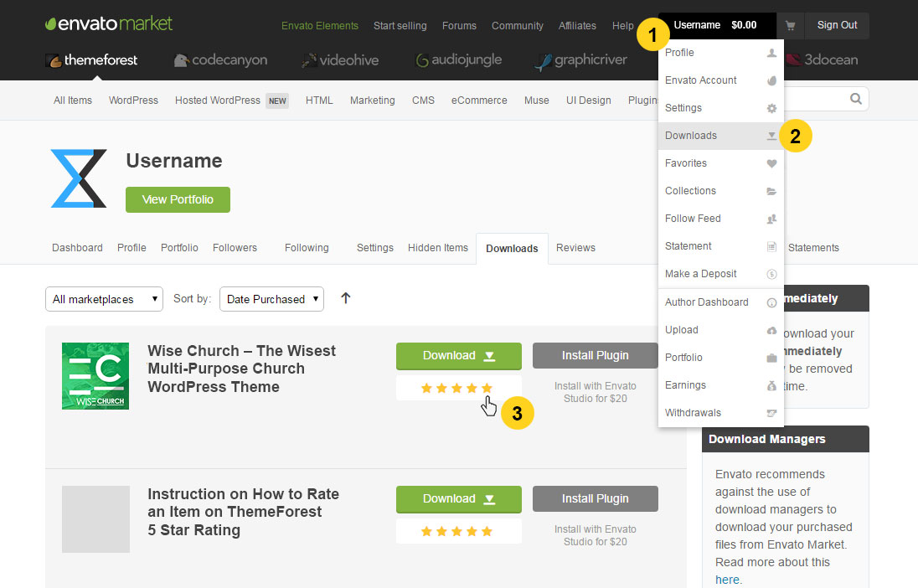This screenshot has width=918, height=588.
Task: Select the Downloads tab
Action: [x=513, y=248]
